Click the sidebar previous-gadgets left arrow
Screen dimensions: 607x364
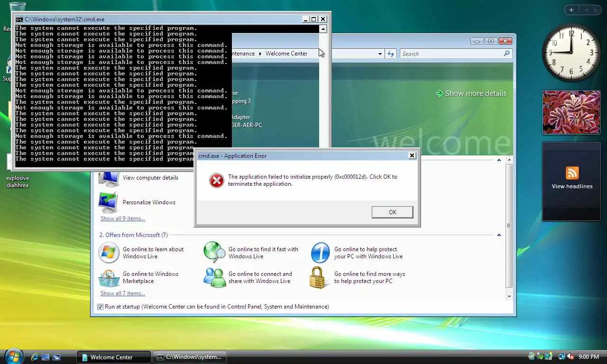point(586,10)
